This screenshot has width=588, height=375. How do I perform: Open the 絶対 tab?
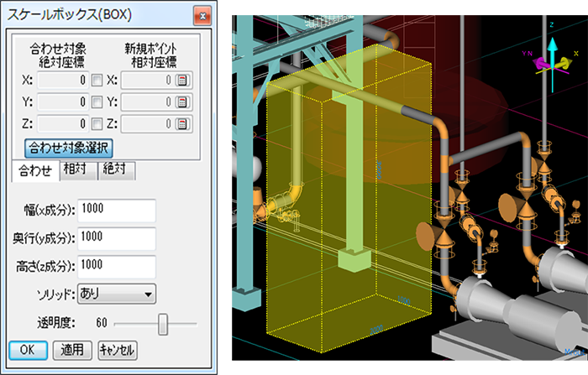[x=117, y=170]
